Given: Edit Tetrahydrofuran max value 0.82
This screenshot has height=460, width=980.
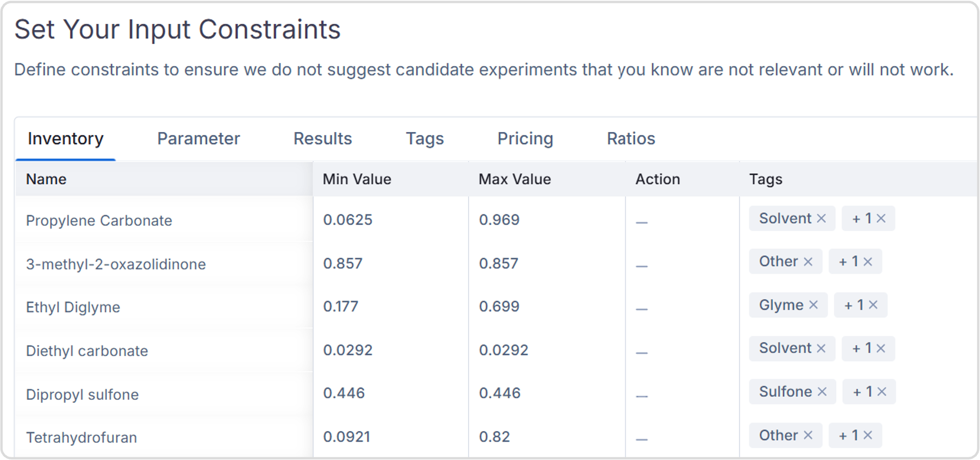Looking at the screenshot, I should (494, 437).
